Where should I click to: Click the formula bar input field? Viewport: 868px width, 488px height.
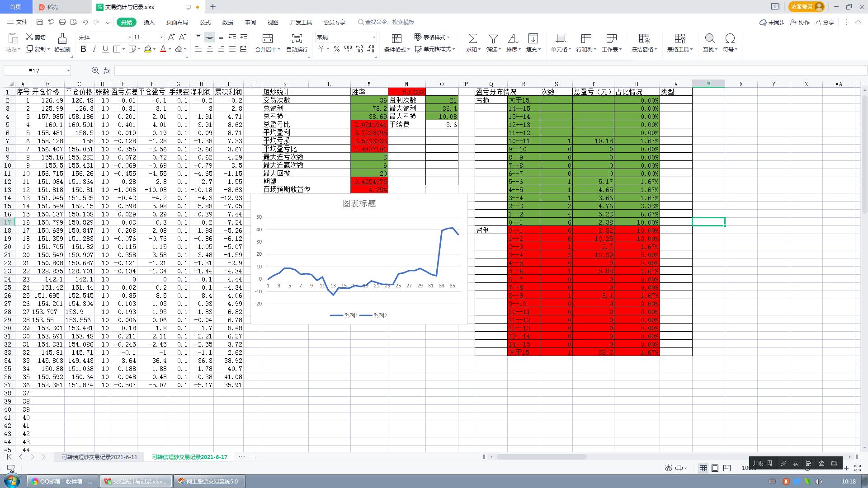[x=490, y=70]
